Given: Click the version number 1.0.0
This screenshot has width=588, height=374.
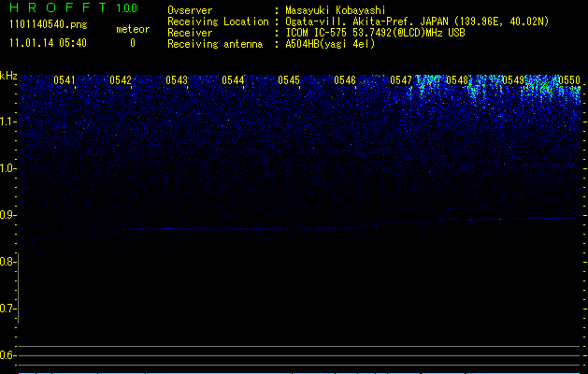Looking at the screenshot, I should click(127, 8).
